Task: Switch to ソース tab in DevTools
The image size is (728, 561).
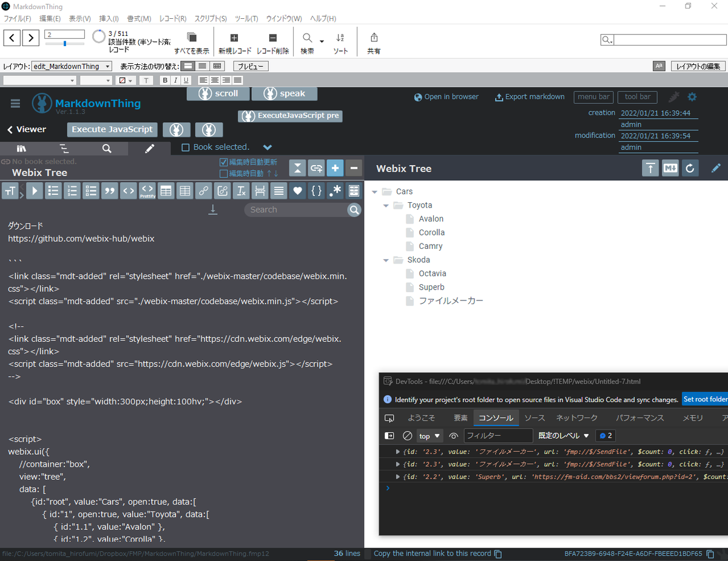Action: coord(534,418)
